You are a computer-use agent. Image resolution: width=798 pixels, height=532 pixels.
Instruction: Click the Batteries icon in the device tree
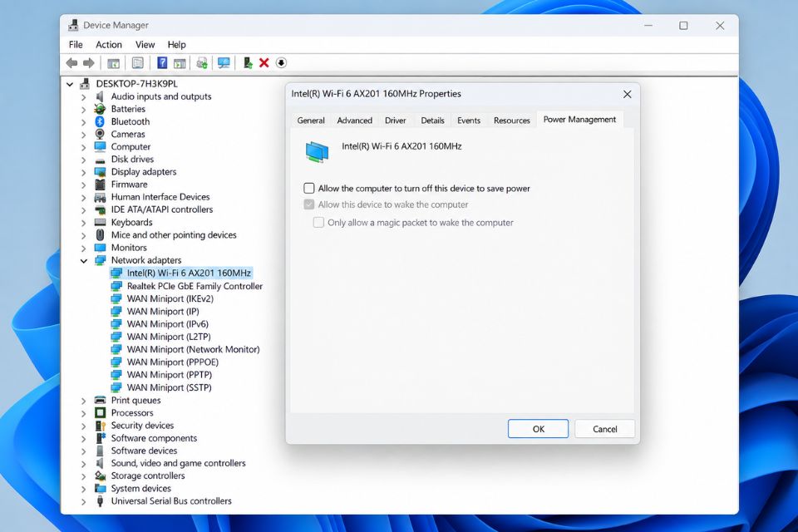coord(100,109)
